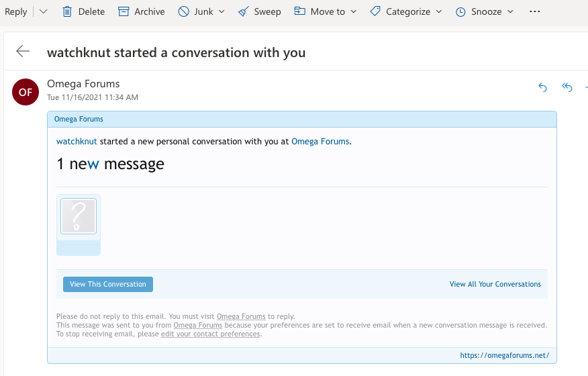Snooze this email with clock icon
The image size is (588, 376).
coord(460,11)
